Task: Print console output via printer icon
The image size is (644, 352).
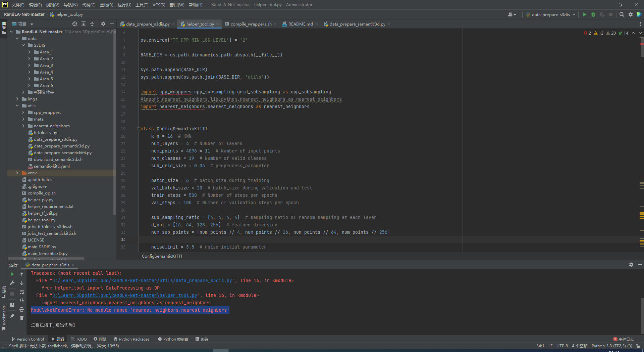Action: (22, 310)
